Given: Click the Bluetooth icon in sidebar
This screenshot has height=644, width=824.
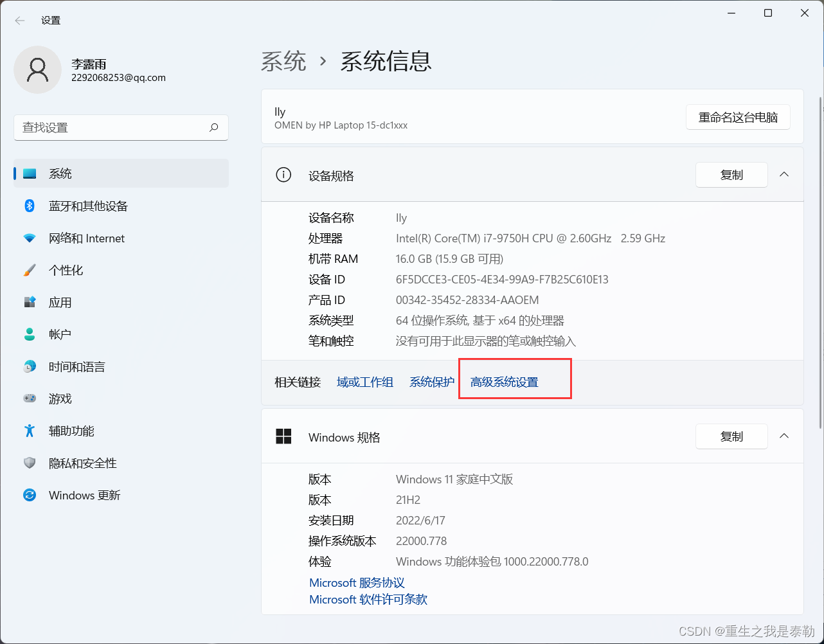Looking at the screenshot, I should (x=30, y=206).
